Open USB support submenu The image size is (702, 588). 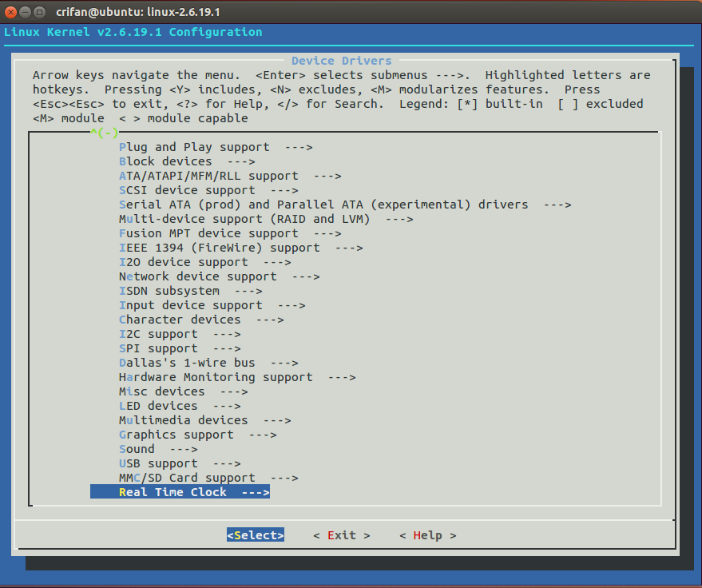point(180,463)
